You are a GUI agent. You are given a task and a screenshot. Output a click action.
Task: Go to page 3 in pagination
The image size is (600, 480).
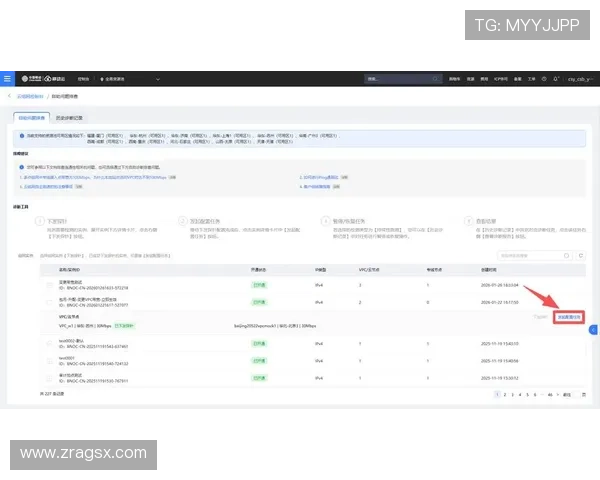[512, 395]
